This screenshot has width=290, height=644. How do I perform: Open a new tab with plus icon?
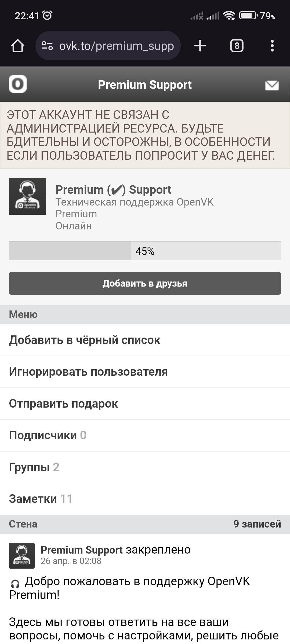coord(200,46)
